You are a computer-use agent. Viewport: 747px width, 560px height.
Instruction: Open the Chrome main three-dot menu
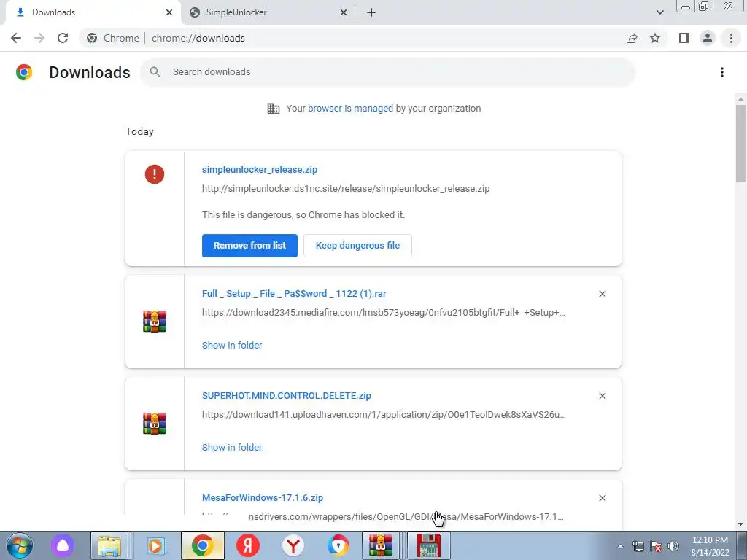pyautogui.click(x=731, y=38)
